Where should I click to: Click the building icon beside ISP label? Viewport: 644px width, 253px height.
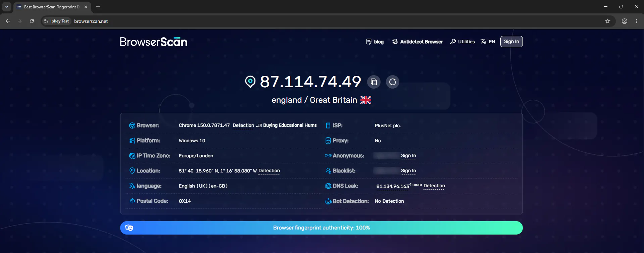(328, 125)
